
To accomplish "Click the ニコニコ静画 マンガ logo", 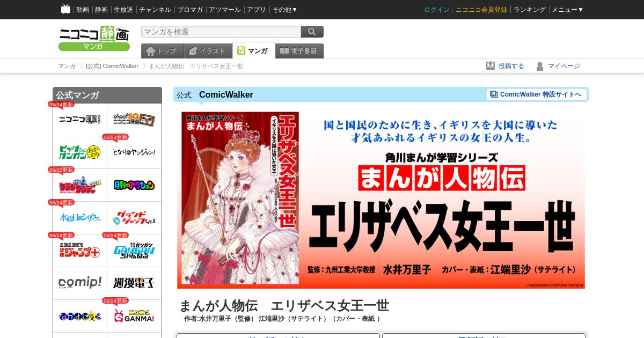I will click(x=94, y=39).
